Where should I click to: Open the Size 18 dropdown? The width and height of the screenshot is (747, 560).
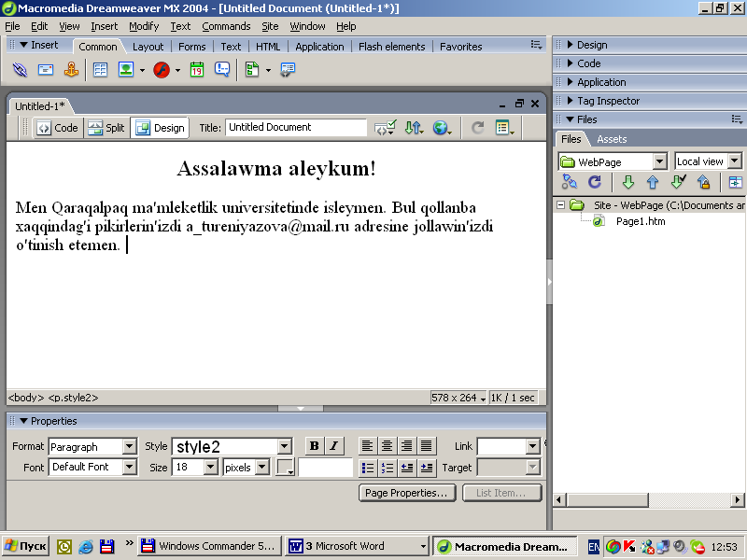click(x=211, y=468)
